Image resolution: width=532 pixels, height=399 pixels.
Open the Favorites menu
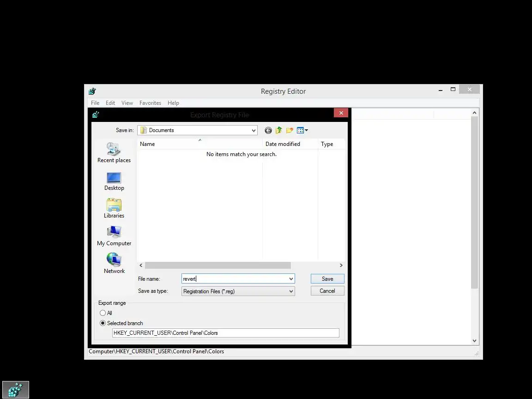click(150, 103)
